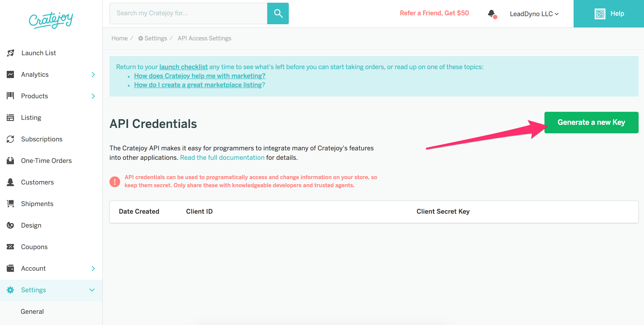Click the Client ID column header
644x325 pixels.
tap(199, 211)
